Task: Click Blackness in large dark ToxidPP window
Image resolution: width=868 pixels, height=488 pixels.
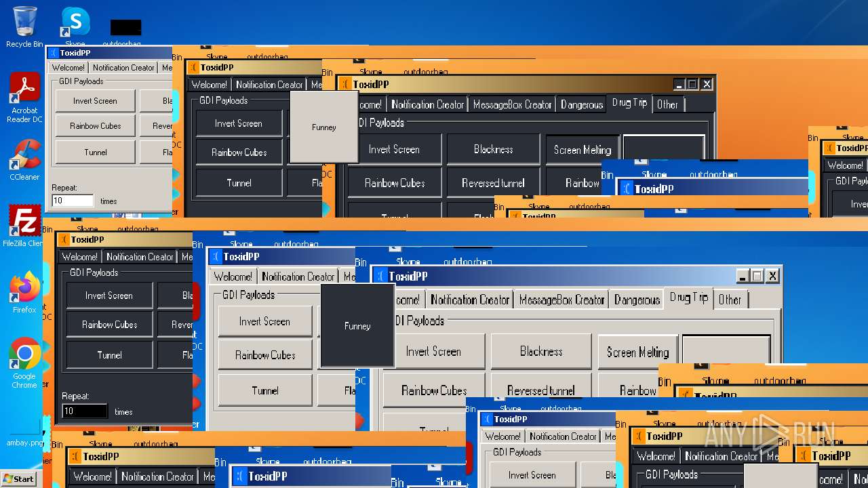Action: pyautogui.click(x=493, y=149)
